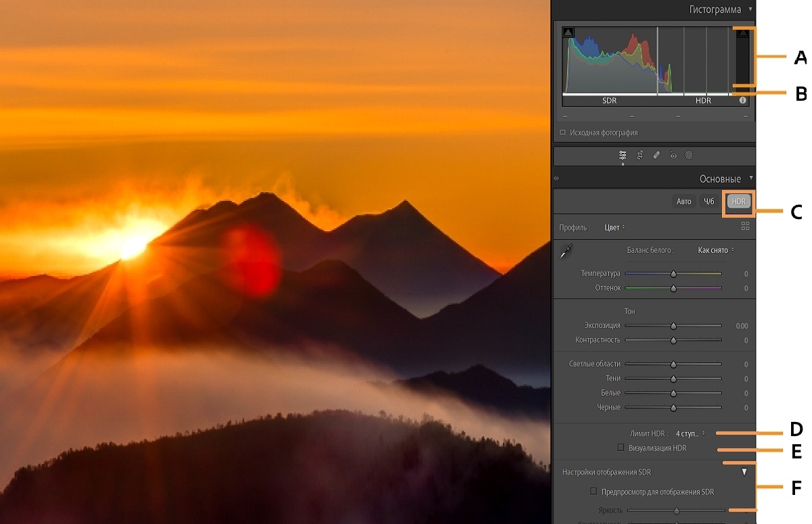Screen dimensions: 812x524
Task: Click the Экспозиция value 0.00 field
Action: point(741,326)
